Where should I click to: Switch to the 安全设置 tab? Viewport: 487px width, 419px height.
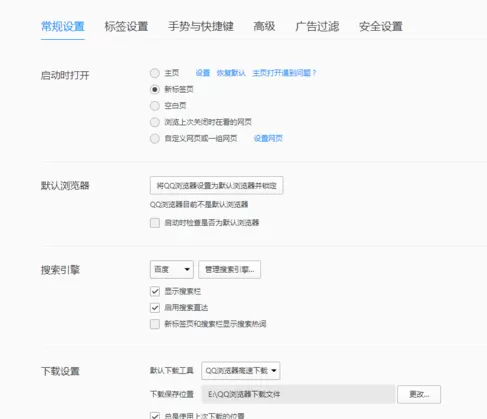(381, 26)
